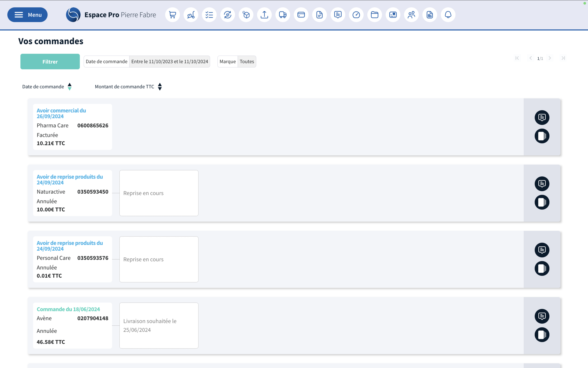This screenshot has height=368, width=588.
Task: Go to next page of orders
Action: click(x=550, y=58)
